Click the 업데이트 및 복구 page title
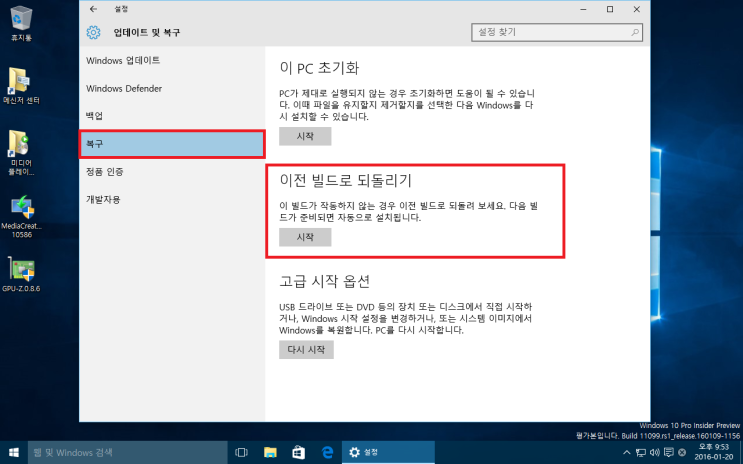Viewport: 743px width, 464px height. (x=147, y=33)
